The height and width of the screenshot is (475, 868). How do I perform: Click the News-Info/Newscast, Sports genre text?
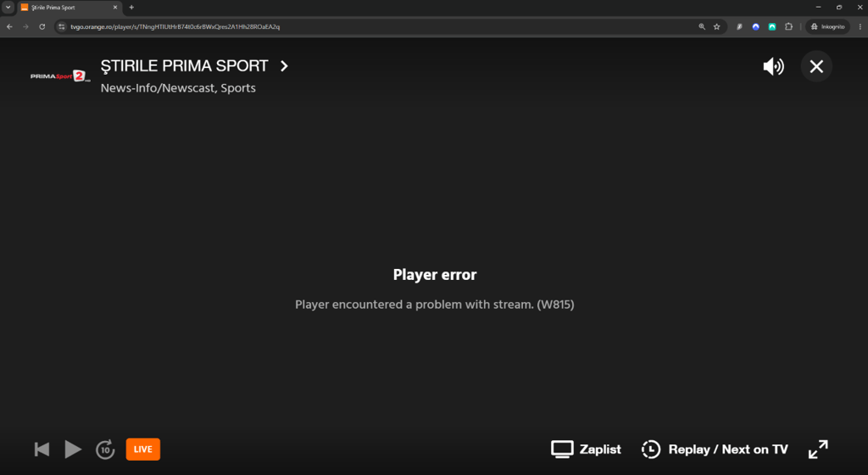[x=178, y=88]
